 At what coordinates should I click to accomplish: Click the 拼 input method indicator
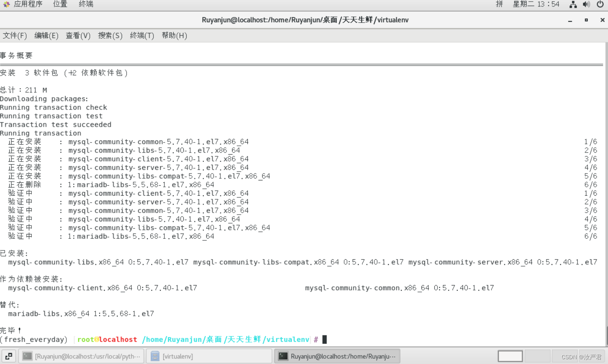point(499,4)
